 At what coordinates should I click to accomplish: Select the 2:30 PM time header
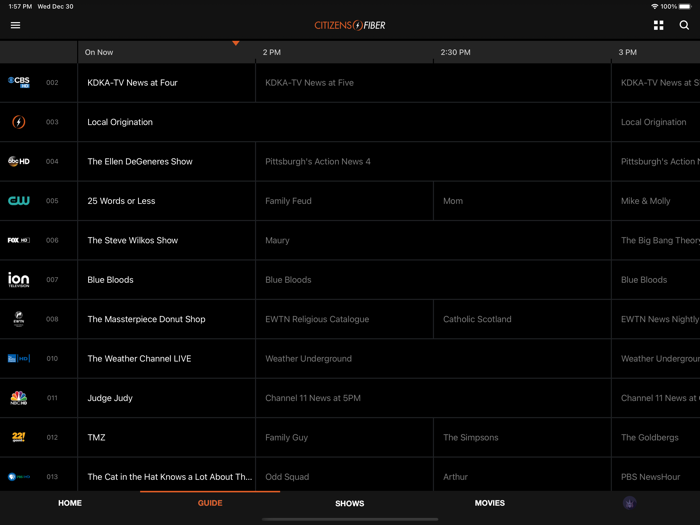click(455, 52)
